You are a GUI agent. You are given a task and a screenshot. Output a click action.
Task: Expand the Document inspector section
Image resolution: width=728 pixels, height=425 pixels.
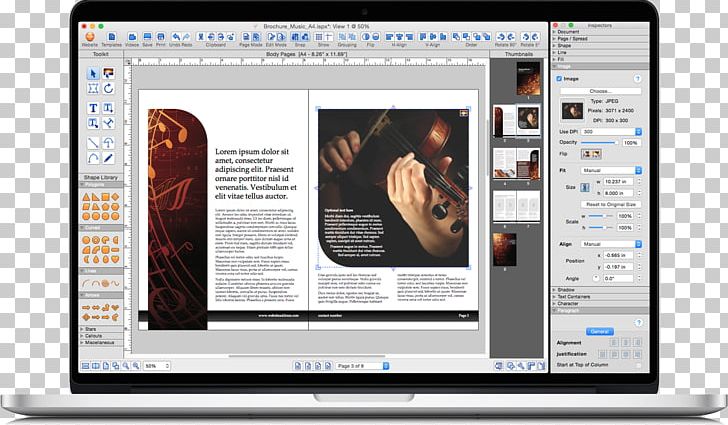click(600, 32)
